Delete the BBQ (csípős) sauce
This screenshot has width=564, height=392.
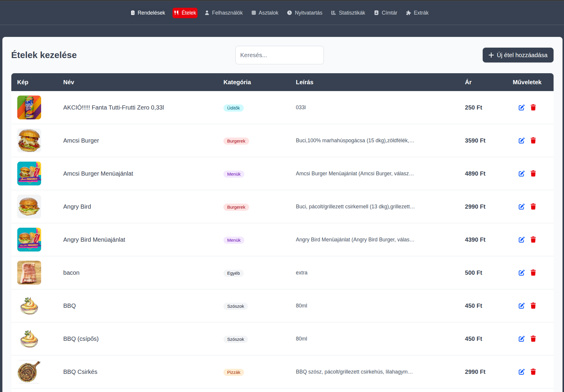pyautogui.click(x=533, y=339)
